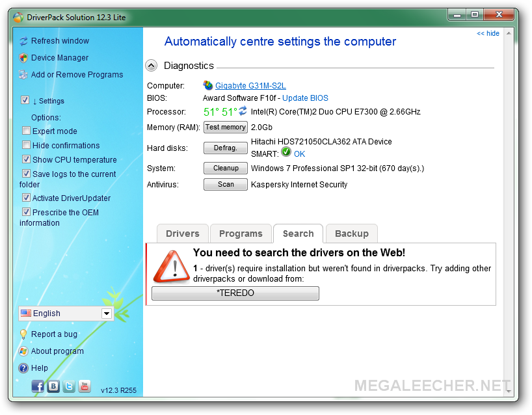Click the Help question mark icon
532x415 pixels.
point(23,368)
